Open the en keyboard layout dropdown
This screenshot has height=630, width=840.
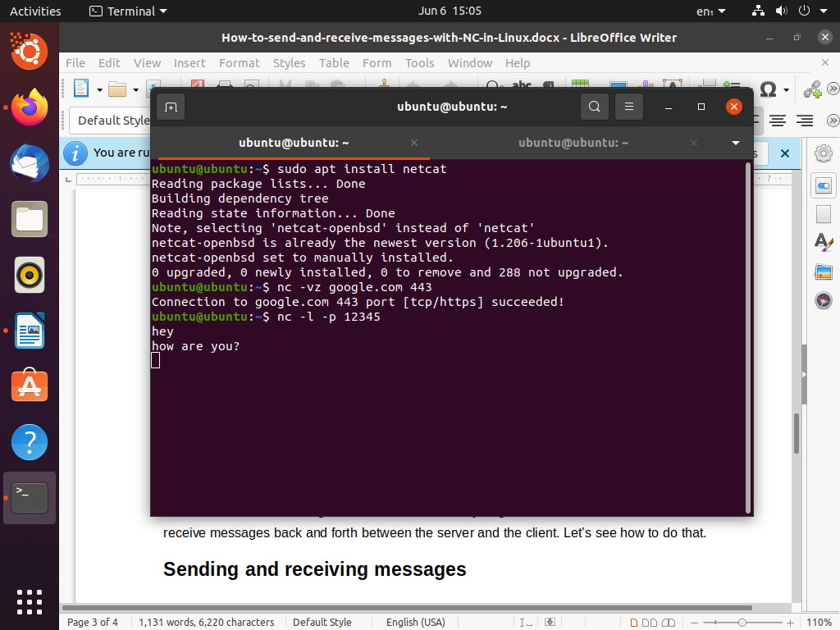point(711,11)
